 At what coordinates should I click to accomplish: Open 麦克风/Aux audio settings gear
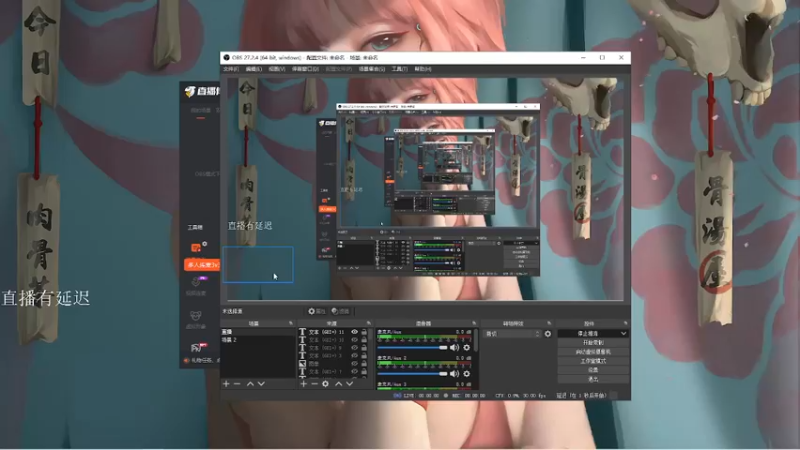pos(466,347)
